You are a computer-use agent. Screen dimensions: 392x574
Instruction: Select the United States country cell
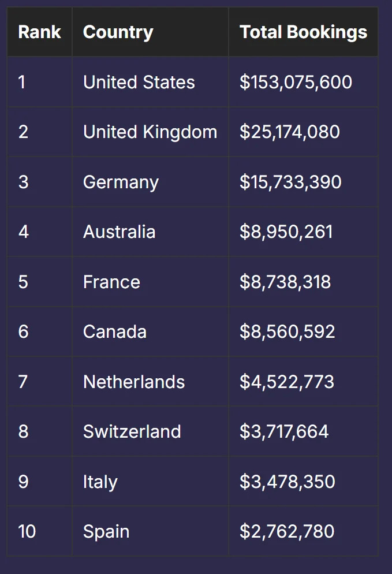[139, 82]
